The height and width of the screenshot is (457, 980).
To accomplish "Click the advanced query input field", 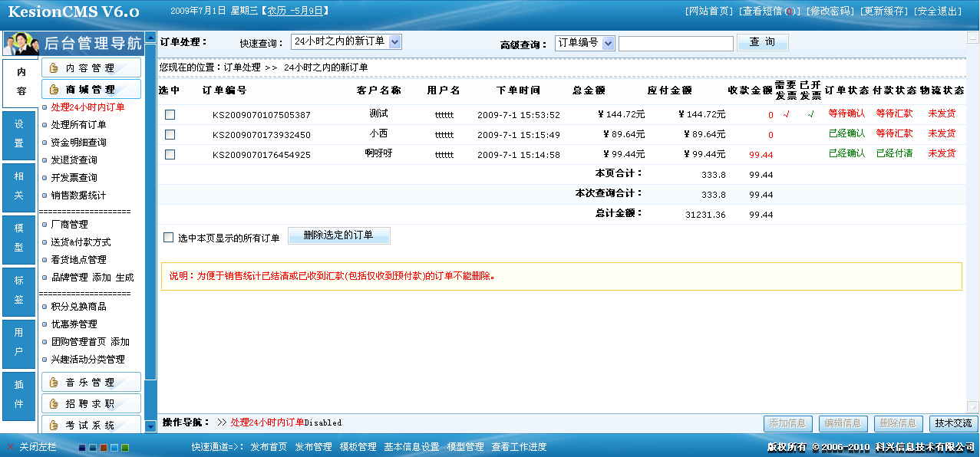I will [x=675, y=42].
